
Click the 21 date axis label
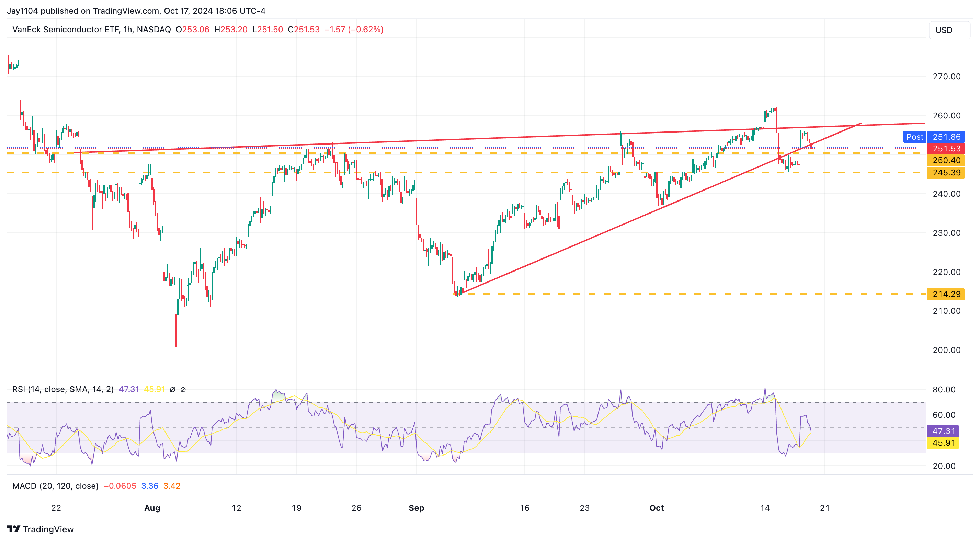point(824,508)
